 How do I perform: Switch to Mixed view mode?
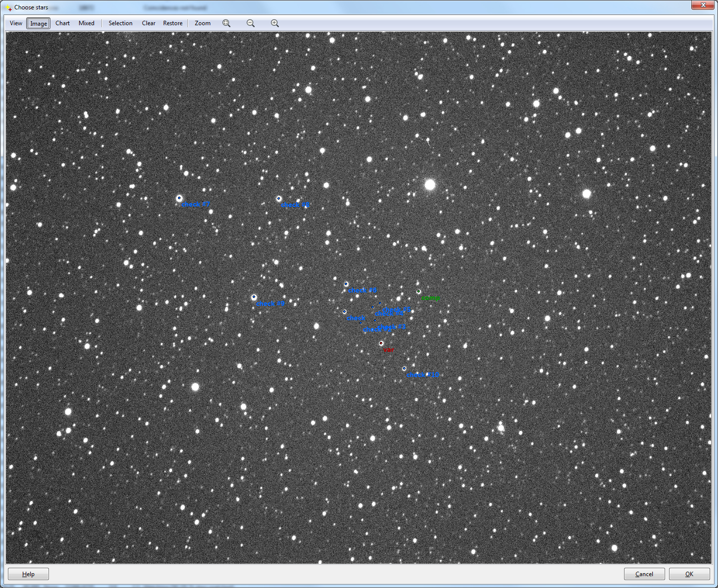87,23
